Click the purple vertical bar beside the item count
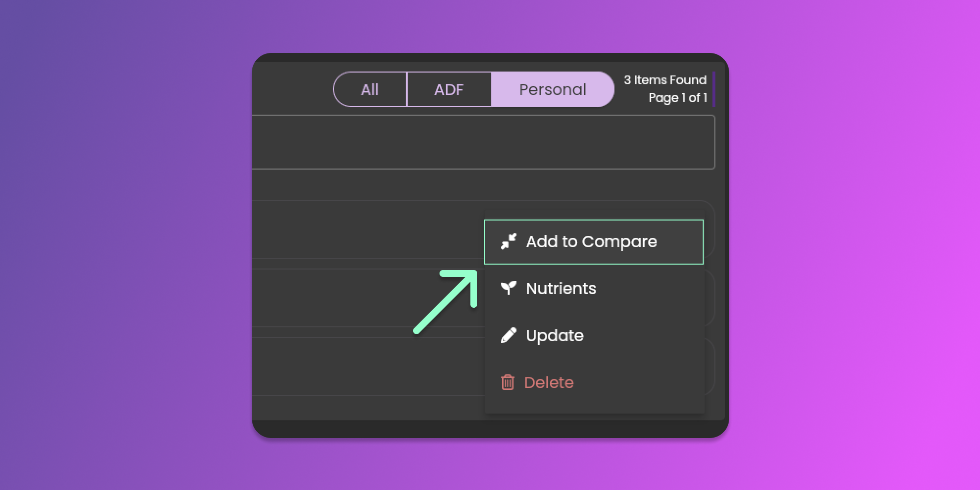 [713, 89]
